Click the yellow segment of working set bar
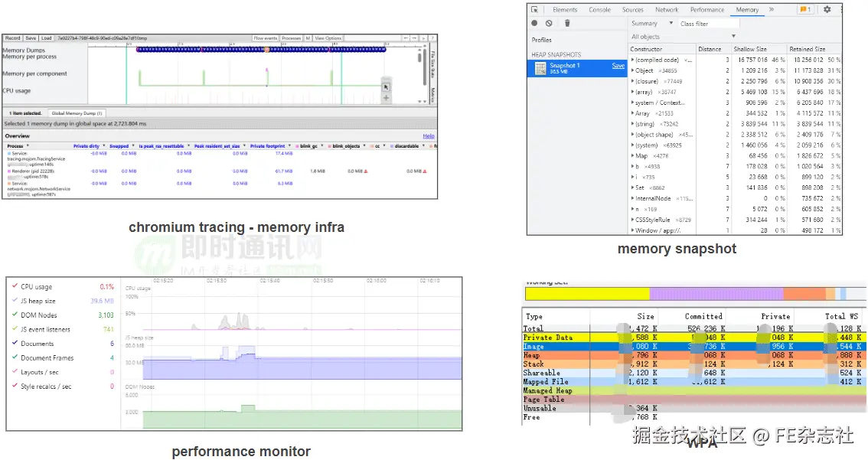Viewport: 868px width, 460px height. 587,294
